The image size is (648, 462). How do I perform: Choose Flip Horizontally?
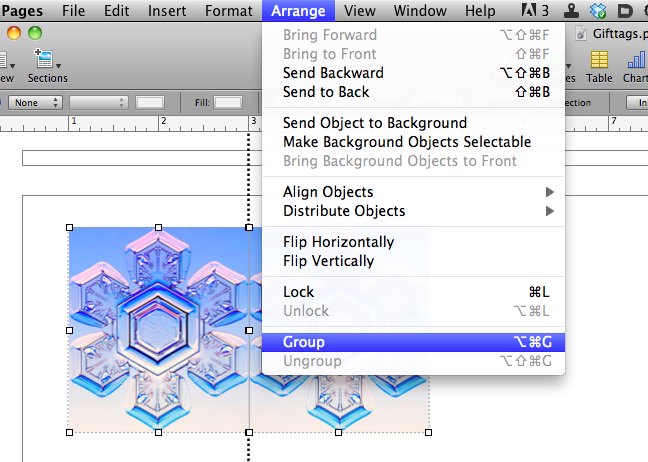(x=413, y=242)
